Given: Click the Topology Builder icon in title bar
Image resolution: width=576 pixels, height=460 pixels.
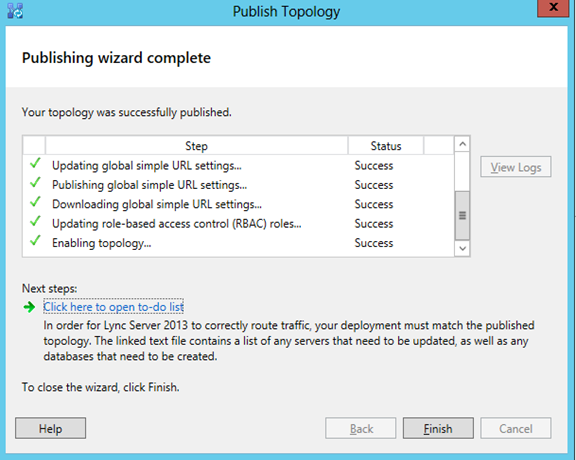Looking at the screenshot, I should click(x=15, y=11).
